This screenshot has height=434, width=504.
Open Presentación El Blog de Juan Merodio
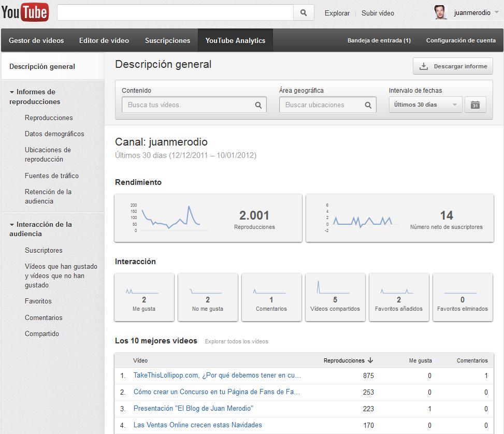(x=194, y=408)
